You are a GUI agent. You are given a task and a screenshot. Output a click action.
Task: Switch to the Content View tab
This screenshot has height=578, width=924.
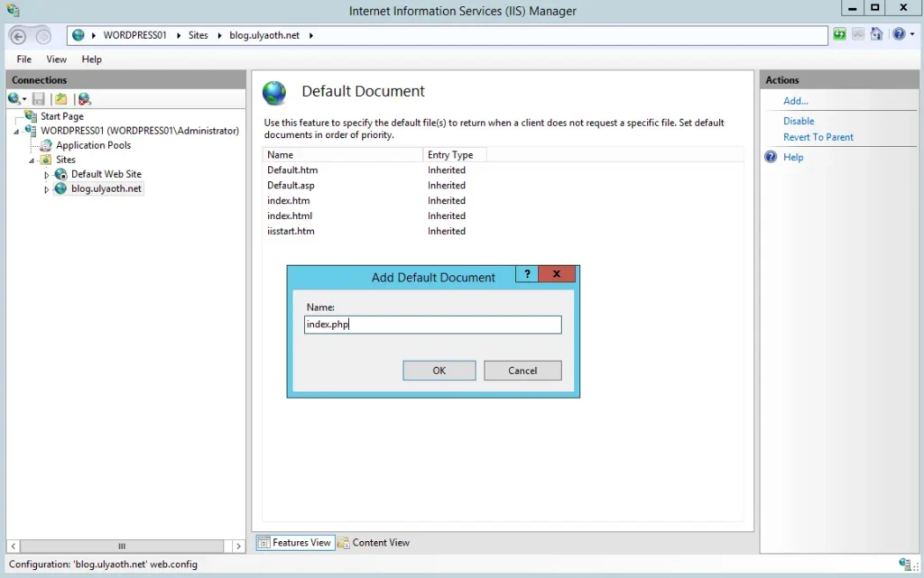374,543
